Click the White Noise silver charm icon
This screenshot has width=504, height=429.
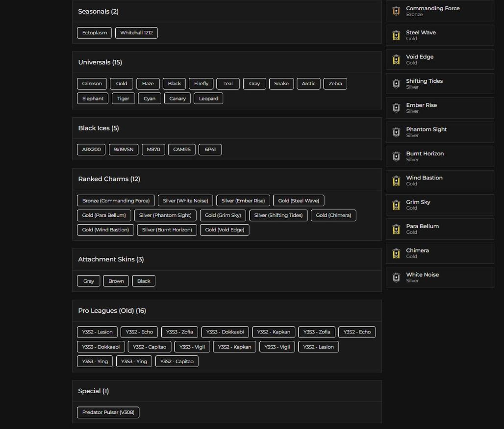(x=396, y=278)
